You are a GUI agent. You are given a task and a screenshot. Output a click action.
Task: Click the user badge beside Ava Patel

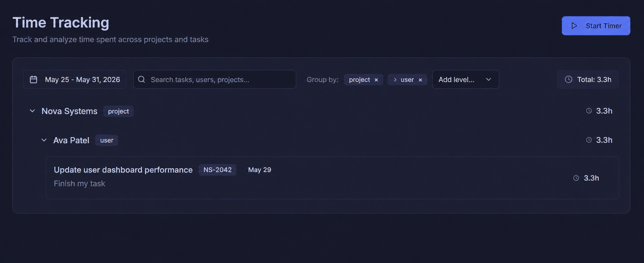106,140
